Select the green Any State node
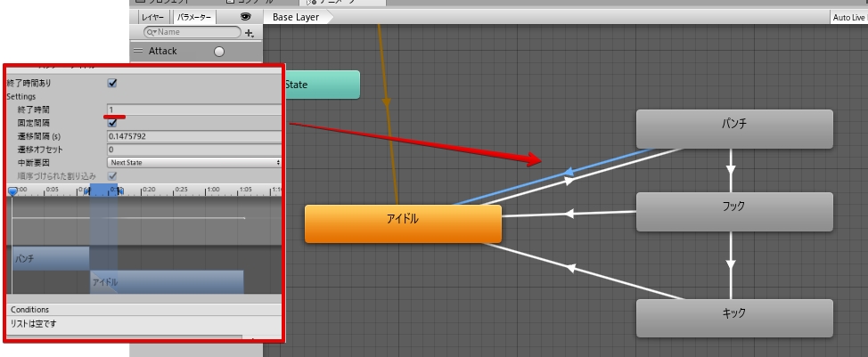 coord(321,85)
